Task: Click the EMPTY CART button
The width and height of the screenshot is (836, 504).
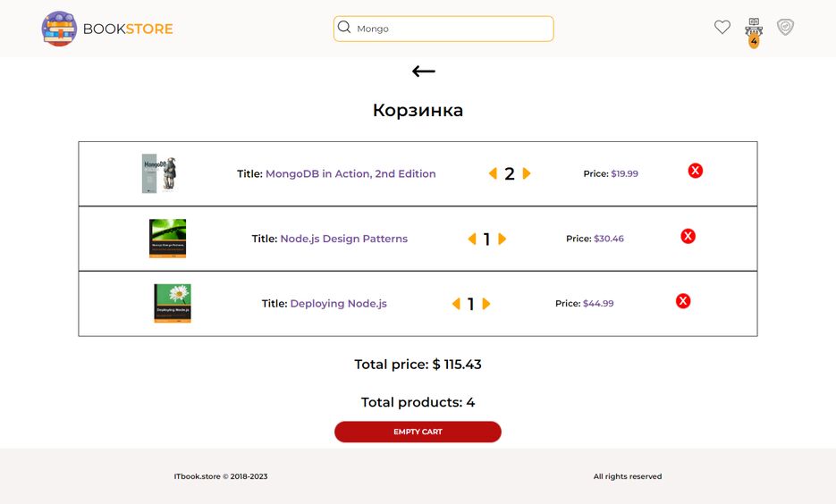Action: pos(418,432)
